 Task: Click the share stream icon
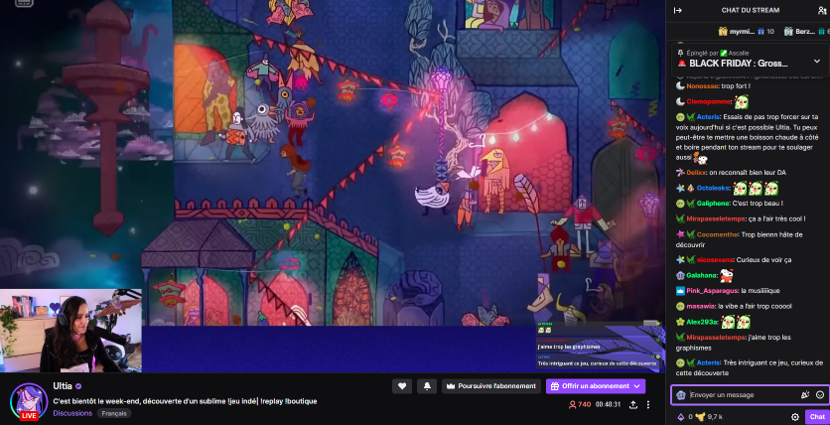click(633, 404)
